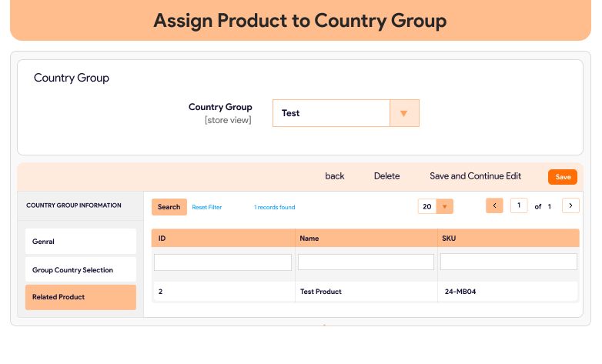Select the Related Product tab
Screen dimensions: 602x364
pos(80,297)
